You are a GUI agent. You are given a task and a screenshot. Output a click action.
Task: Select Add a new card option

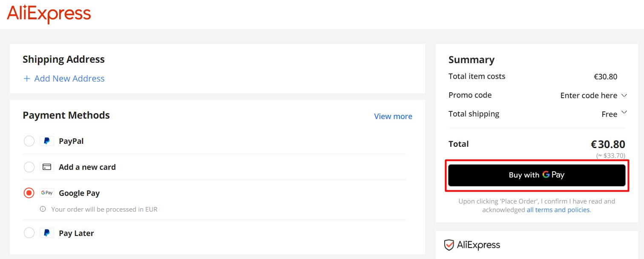coord(29,166)
